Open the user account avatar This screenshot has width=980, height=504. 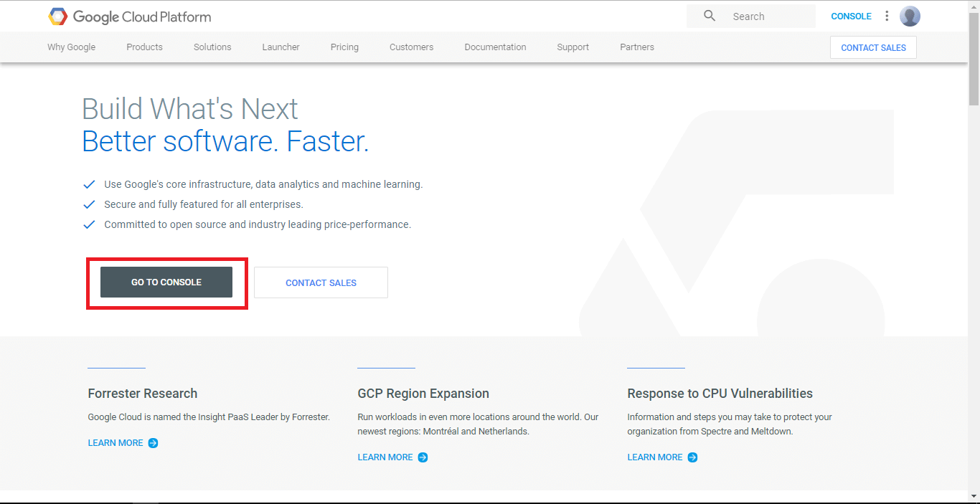(x=910, y=16)
